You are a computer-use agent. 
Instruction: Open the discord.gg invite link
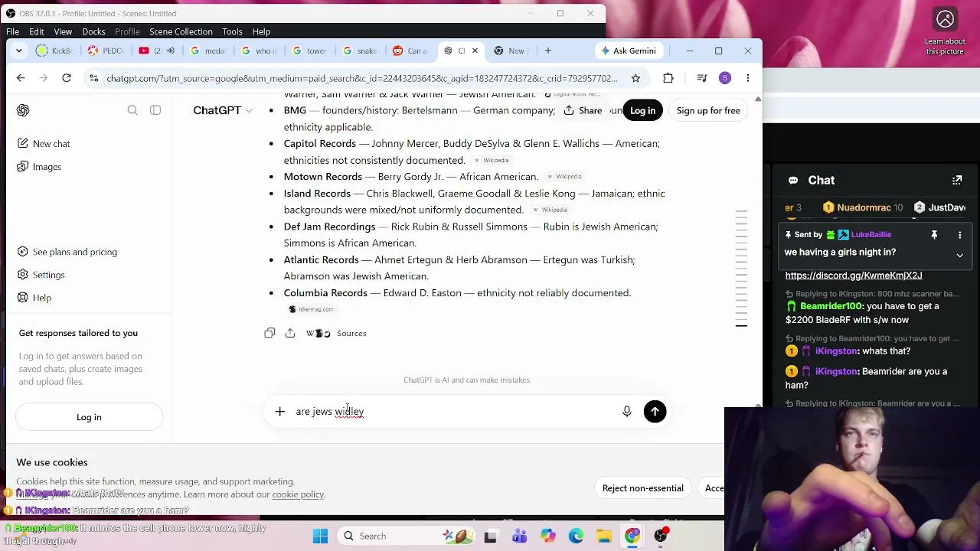(x=854, y=275)
